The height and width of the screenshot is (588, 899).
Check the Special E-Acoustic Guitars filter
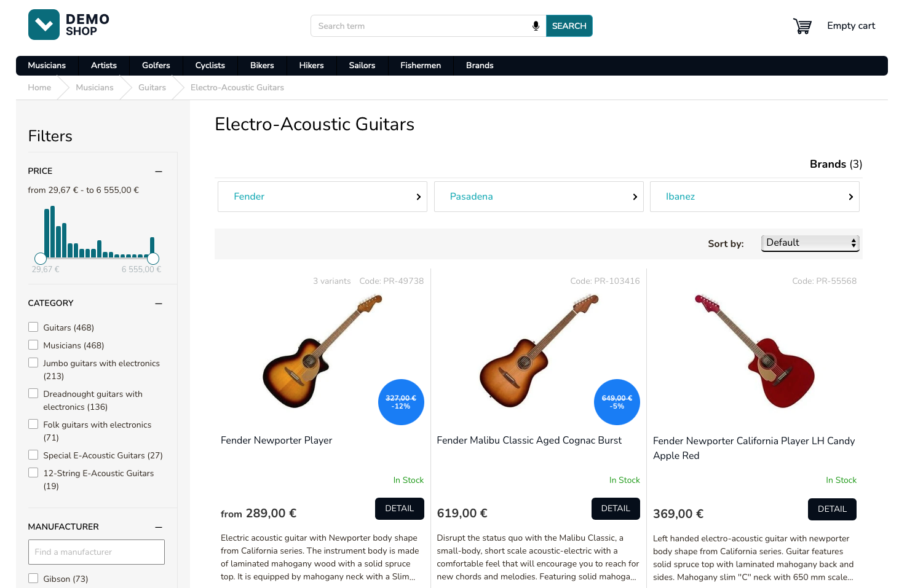(x=33, y=455)
